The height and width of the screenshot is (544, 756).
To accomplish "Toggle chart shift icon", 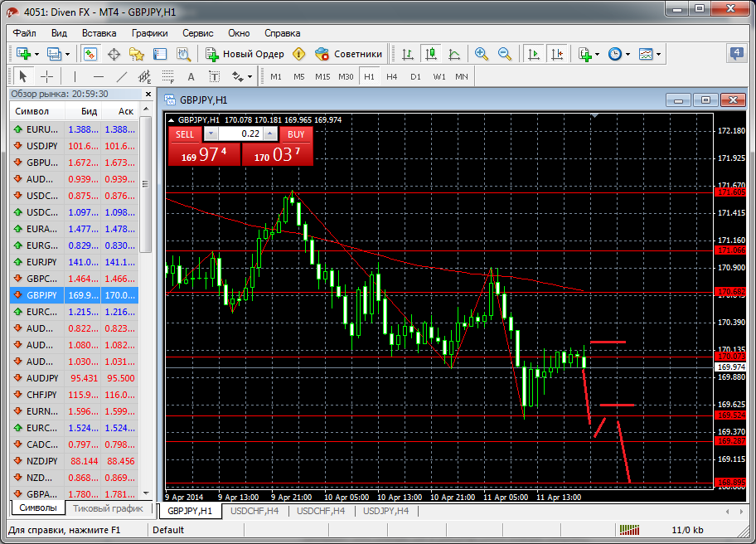I will pyautogui.click(x=557, y=54).
